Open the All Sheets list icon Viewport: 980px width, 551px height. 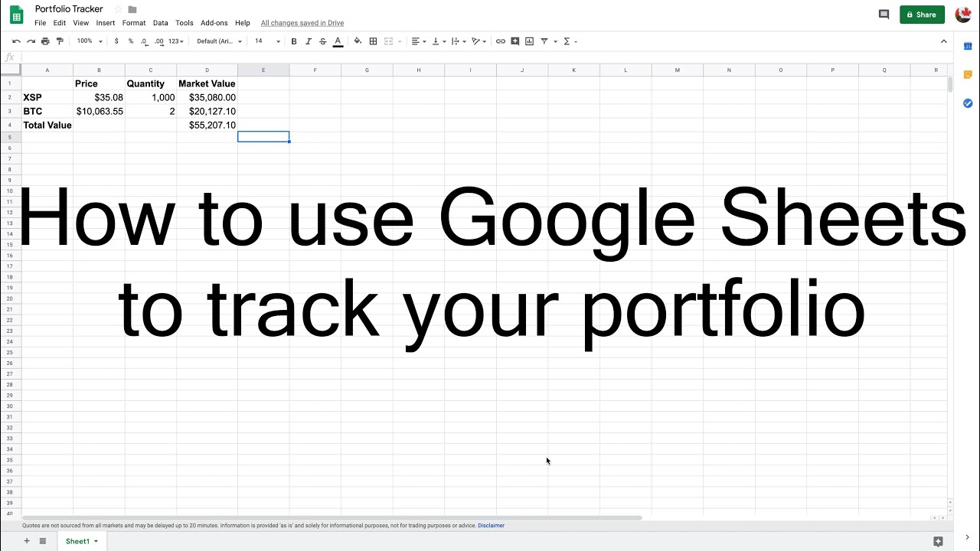(x=43, y=541)
